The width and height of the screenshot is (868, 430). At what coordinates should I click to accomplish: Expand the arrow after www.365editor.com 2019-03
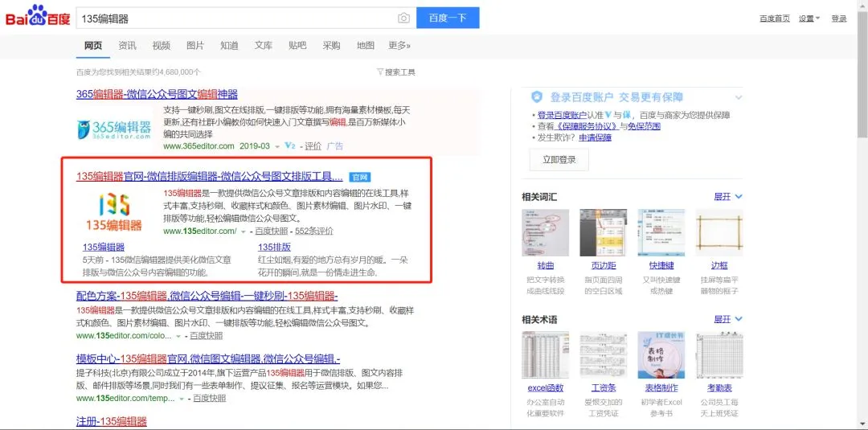[277, 146]
